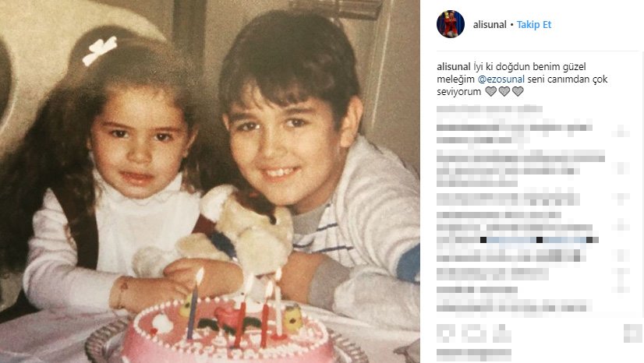Click blurred likes count under action icons
The height and width of the screenshot is (363, 644).
click(474, 353)
